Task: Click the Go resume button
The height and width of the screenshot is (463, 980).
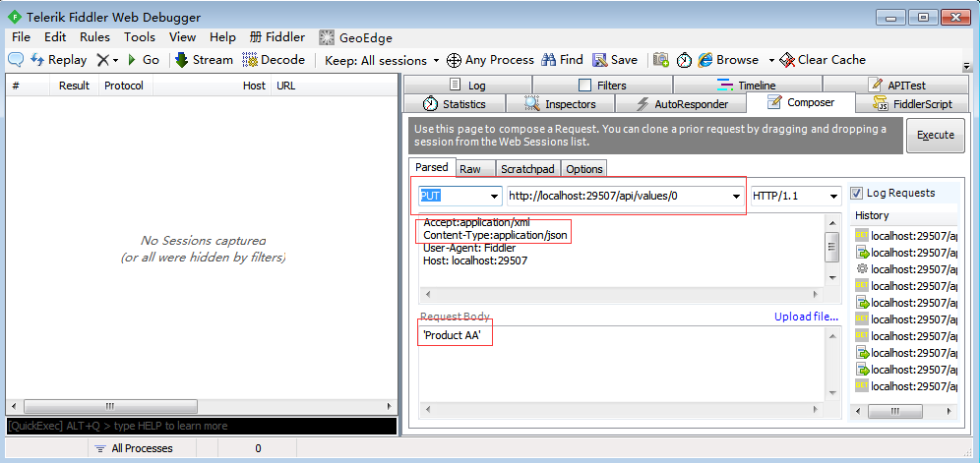Action: point(144,60)
